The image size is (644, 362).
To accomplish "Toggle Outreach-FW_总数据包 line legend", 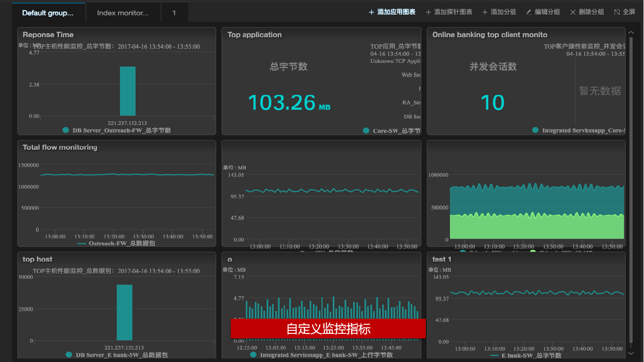I will coord(116,243).
